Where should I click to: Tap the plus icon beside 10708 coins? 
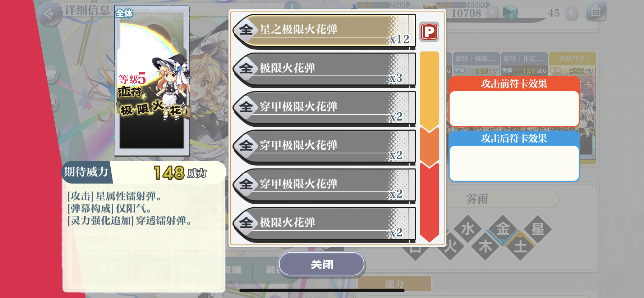pyautogui.click(x=492, y=13)
